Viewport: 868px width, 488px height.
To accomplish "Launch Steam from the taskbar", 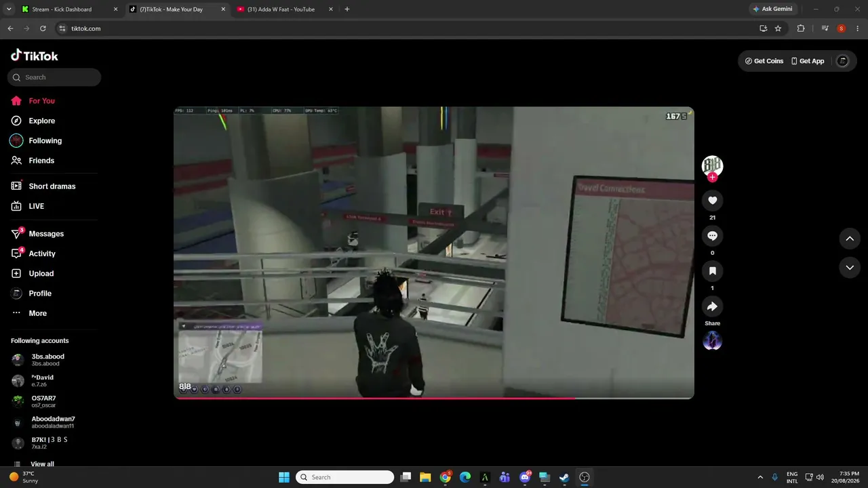I will coord(564,477).
